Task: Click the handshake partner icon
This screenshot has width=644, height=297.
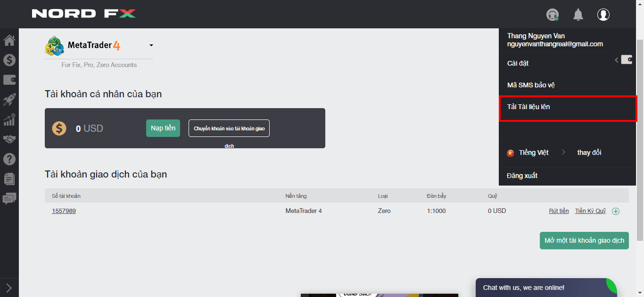Action: click(x=9, y=139)
